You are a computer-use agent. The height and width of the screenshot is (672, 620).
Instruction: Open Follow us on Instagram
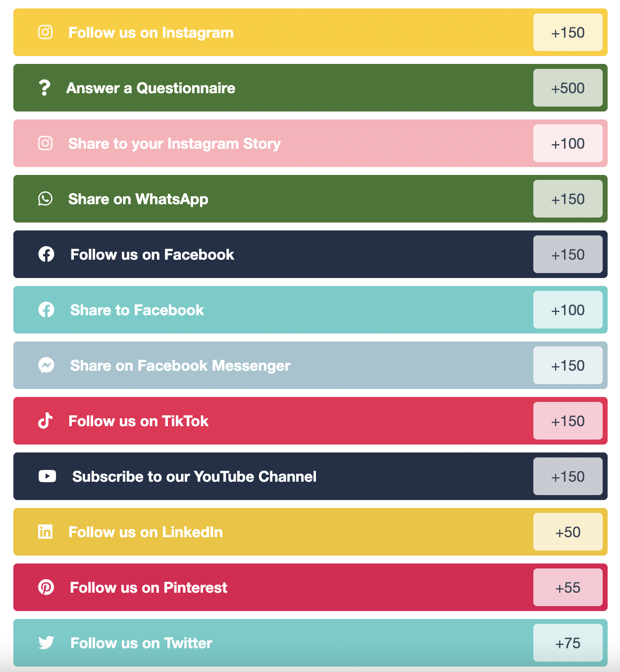click(151, 33)
